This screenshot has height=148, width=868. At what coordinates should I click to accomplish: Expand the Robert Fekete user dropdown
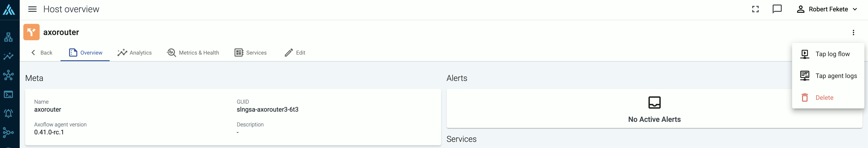point(827,9)
